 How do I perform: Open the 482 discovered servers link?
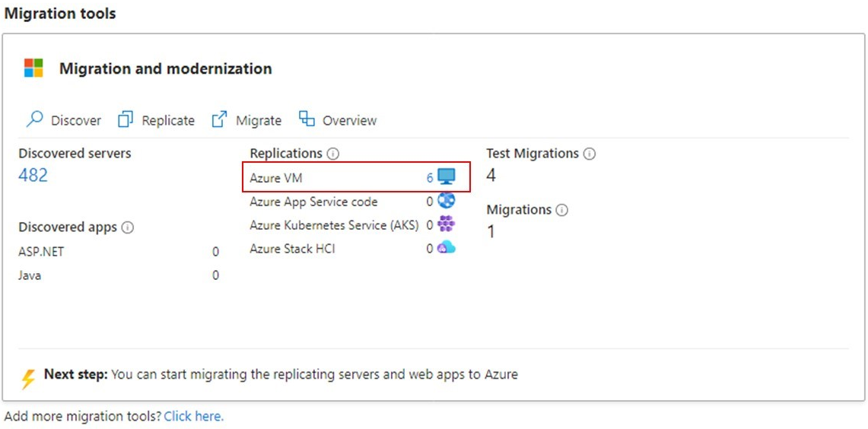tap(33, 176)
